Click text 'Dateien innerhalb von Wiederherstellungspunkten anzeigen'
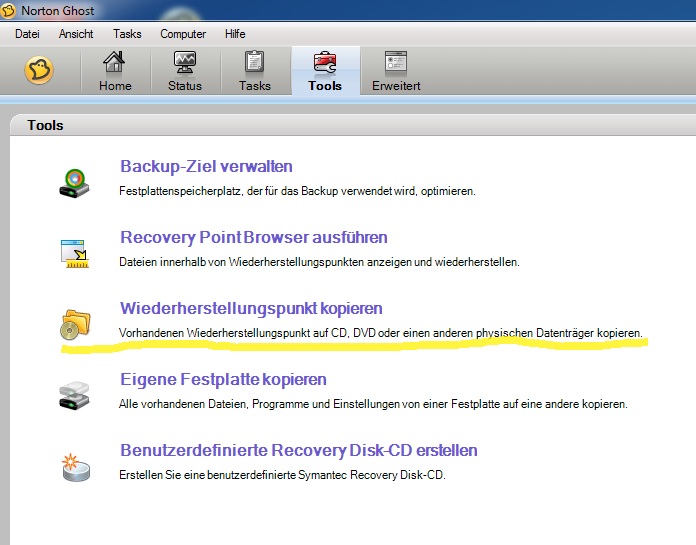Image resolution: width=696 pixels, height=545 pixels. point(265,262)
